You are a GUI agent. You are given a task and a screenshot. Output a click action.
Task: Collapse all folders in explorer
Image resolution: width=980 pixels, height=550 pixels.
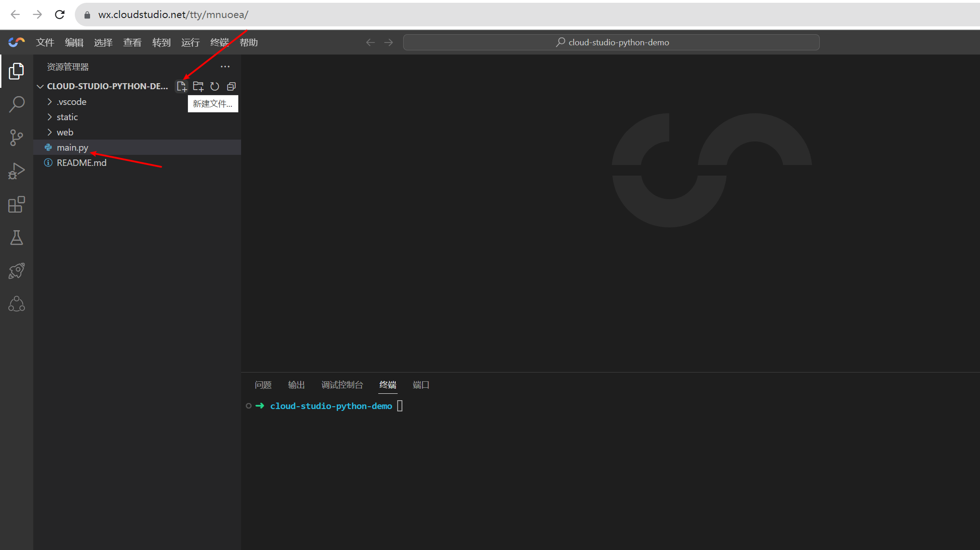click(231, 86)
